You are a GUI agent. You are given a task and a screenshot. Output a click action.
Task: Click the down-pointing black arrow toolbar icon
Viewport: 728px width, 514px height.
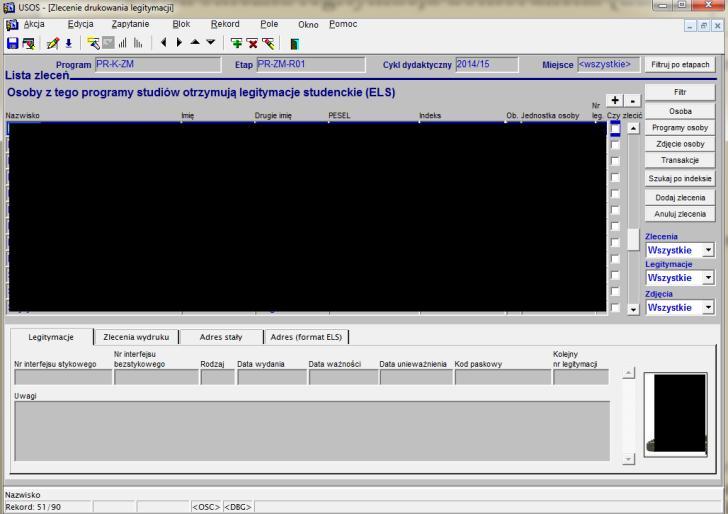pos(211,42)
